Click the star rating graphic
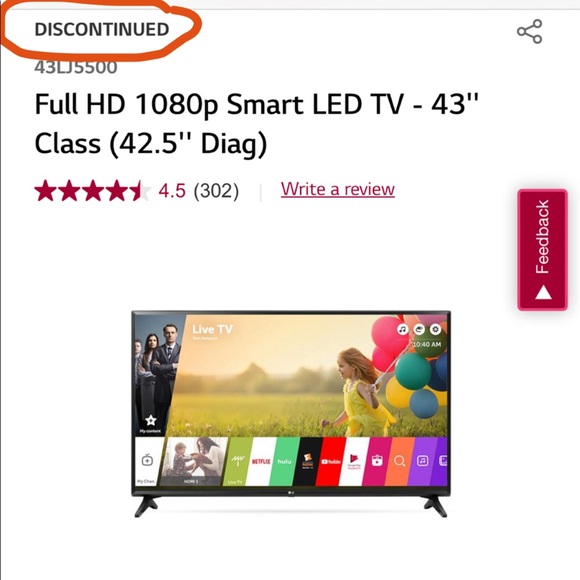Screen dimensions: 580x580 (x=92, y=190)
